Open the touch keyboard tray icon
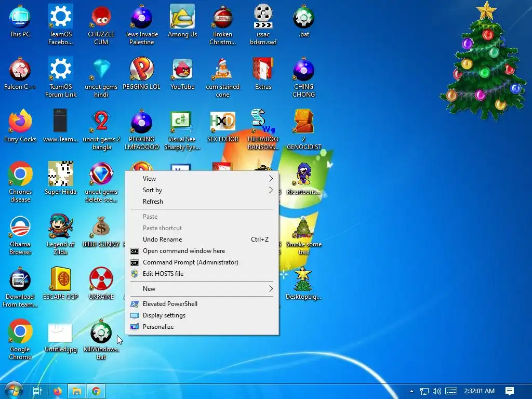The image size is (532, 399). click(451, 391)
